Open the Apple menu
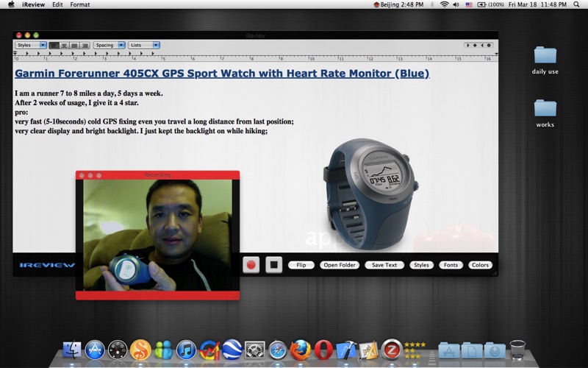588x368 pixels. [x=11, y=4]
